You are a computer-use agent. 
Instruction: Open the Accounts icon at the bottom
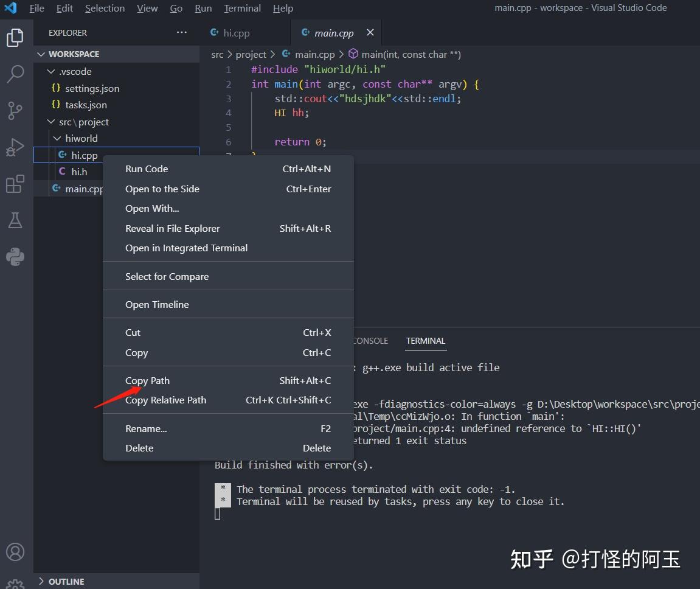(x=16, y=552)
